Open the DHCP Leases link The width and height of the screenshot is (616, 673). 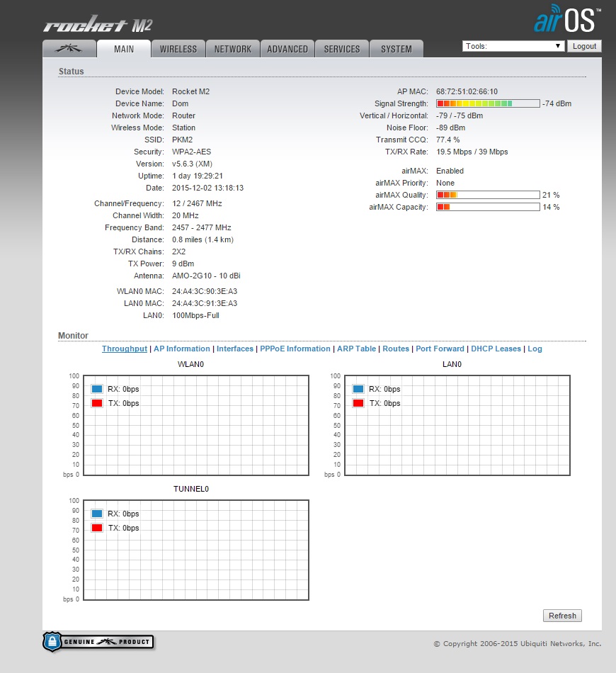pos(496,349)
